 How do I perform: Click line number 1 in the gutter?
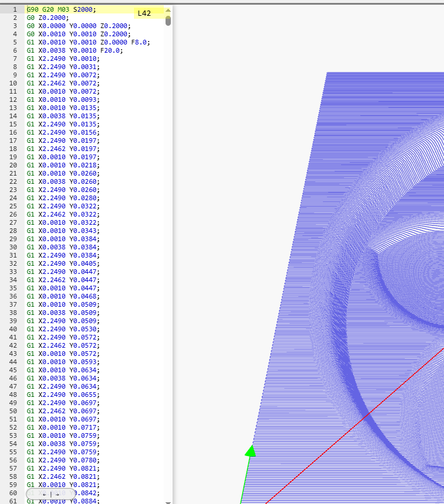click(15, 9)
